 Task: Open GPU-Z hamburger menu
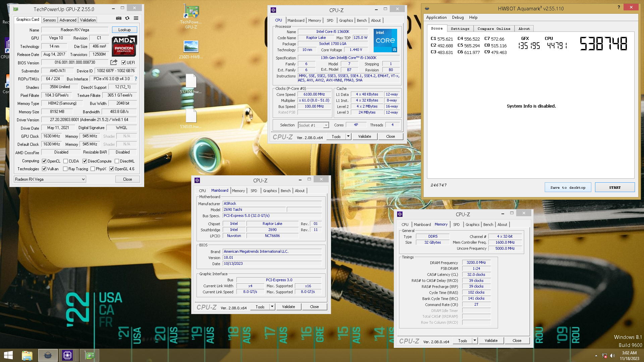click(x=136, y=18)
